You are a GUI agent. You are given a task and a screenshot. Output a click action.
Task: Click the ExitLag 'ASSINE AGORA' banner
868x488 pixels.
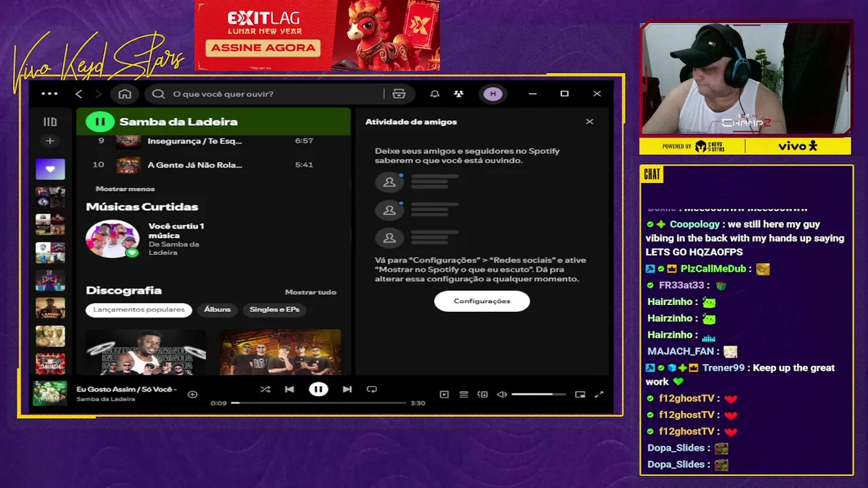pos(263,47)
